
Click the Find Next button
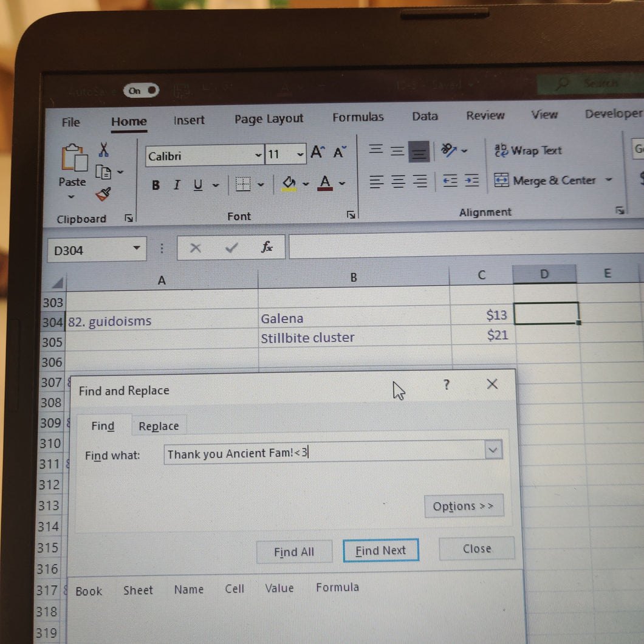click(x=380, y=550)
